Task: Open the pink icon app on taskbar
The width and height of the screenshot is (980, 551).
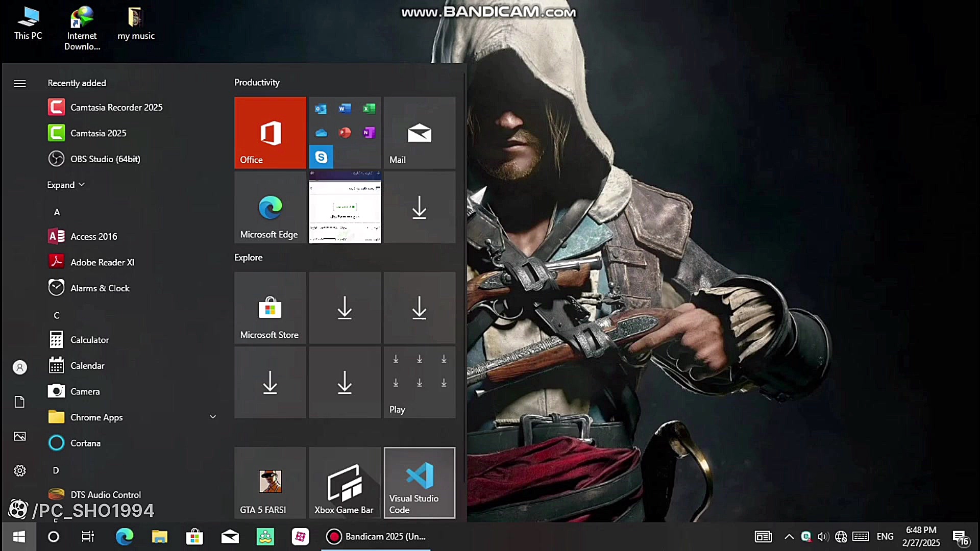Action: tap(300, 537)
